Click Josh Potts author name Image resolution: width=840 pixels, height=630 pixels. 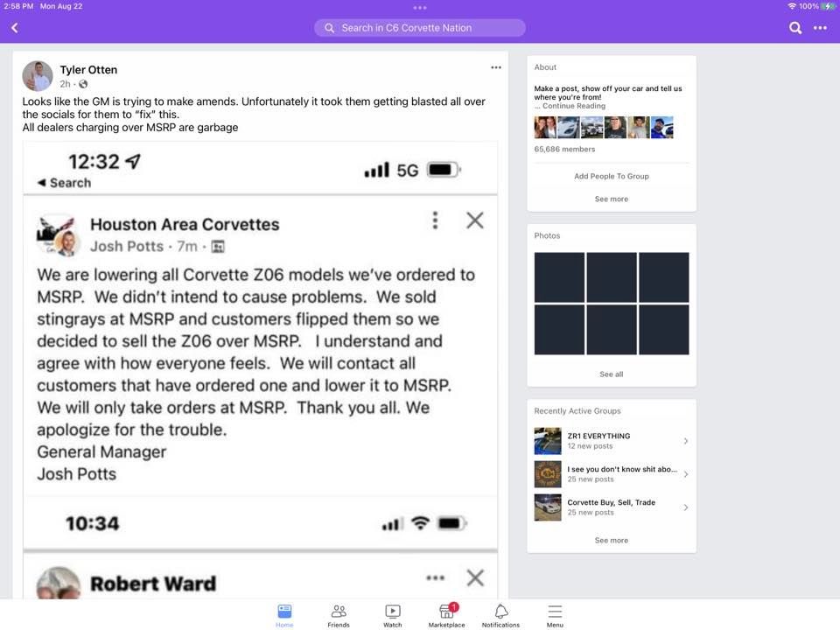click(x=126, y=247)
